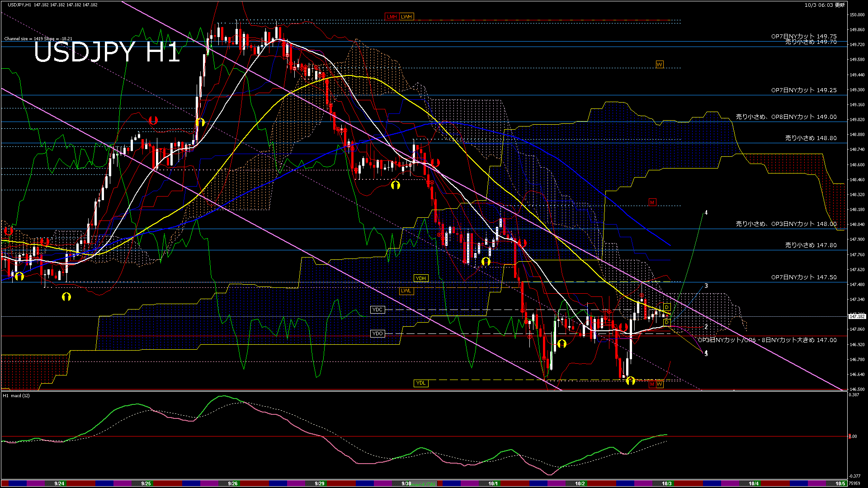Select the 'OP7日NYカット 149.75' annotation
This screenshot has height=488, width=868.
(804, 36)
